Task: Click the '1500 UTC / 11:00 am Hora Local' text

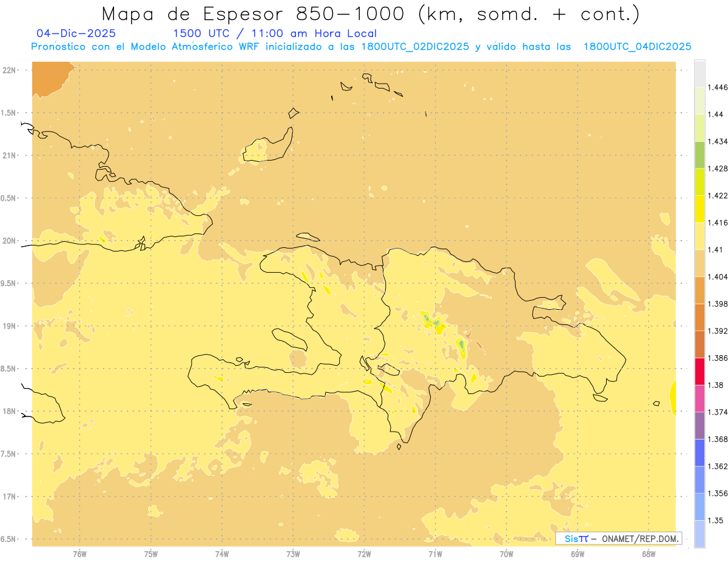Action: tap(275, 34)
